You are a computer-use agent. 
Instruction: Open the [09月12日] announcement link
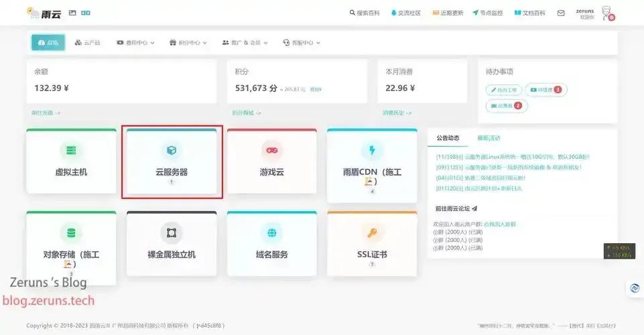click(x=509, y=167)
